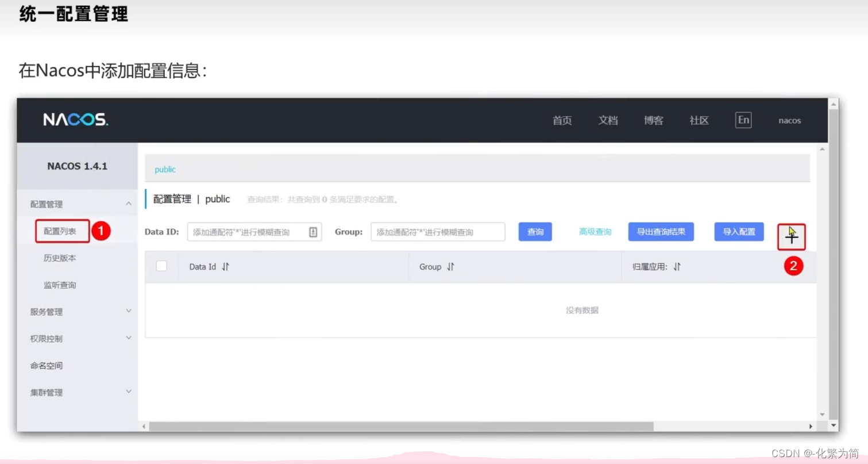The image size is (868, 464).
Task: Sort the table by Data Id
Action: tap(226, 267)
